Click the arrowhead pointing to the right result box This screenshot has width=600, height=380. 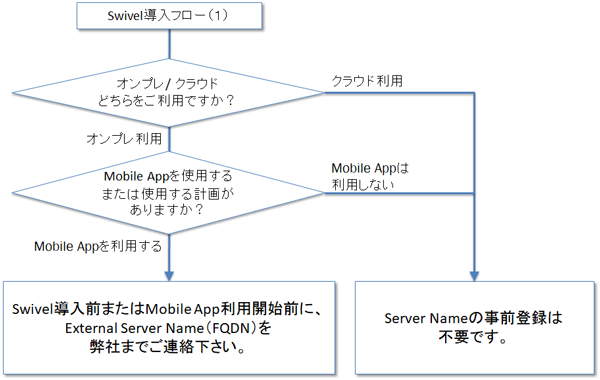click(x=474, y=276)
